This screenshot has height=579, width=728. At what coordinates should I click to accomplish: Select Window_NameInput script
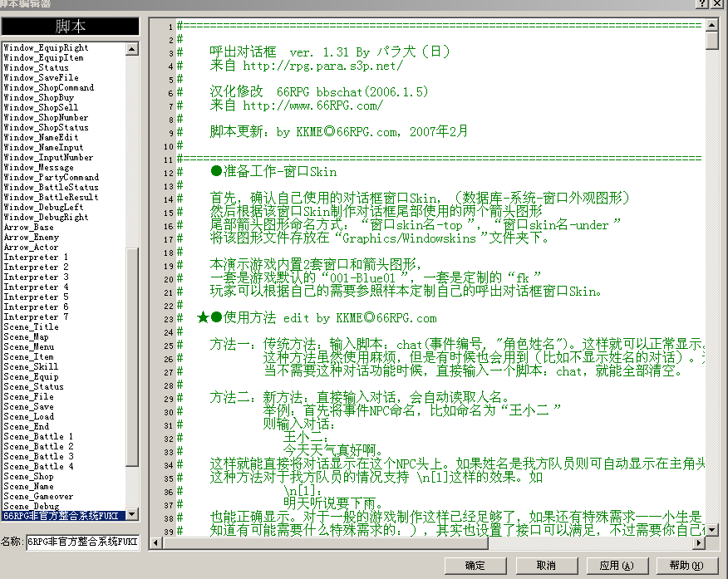coord(44,147)
